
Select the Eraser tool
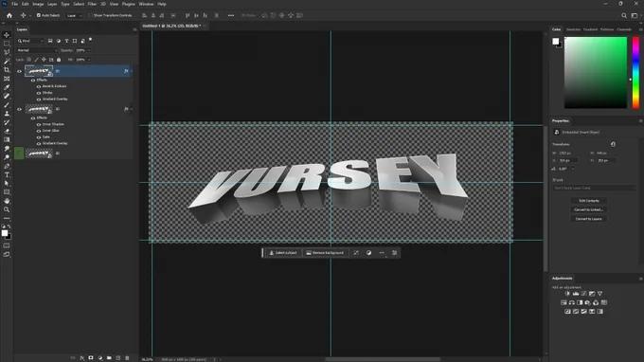(x=7, y=131)
